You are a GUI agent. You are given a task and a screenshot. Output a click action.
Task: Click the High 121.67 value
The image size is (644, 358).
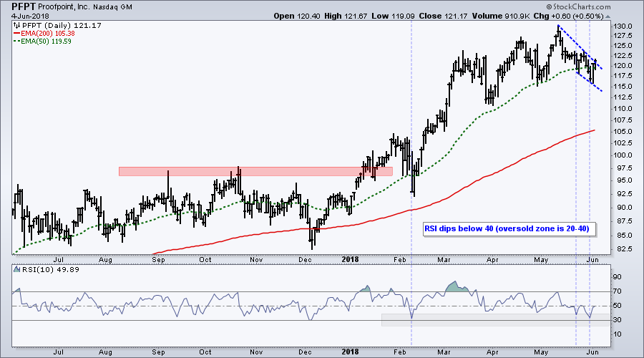pos(346,16)
